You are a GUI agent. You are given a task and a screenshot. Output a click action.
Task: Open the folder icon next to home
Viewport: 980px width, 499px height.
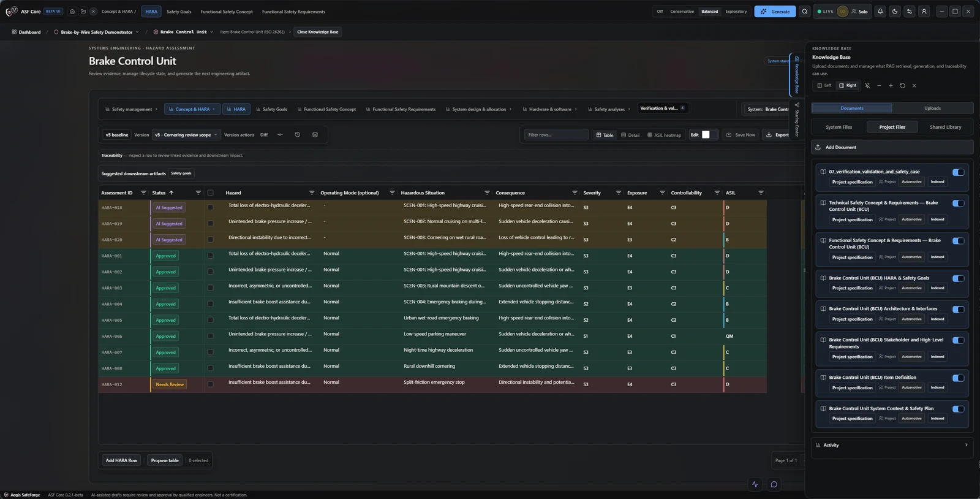[83, 11]
